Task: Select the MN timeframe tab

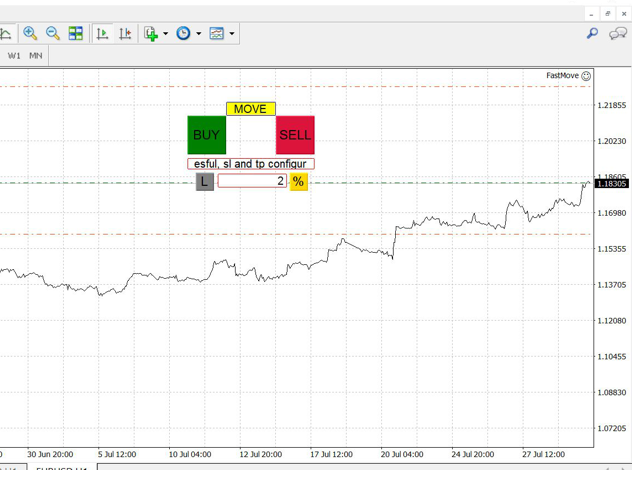Action: [36, 56]
